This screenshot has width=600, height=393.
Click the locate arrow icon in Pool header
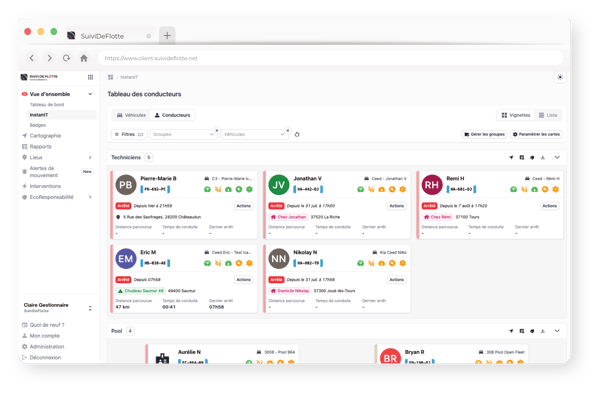tap(511, 331)
